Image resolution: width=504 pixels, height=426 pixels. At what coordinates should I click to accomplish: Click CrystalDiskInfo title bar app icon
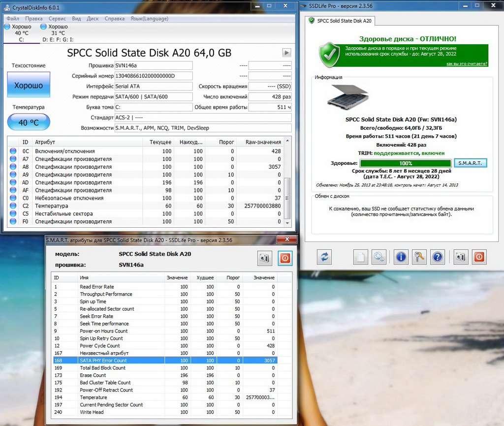[x=7, y=7]
